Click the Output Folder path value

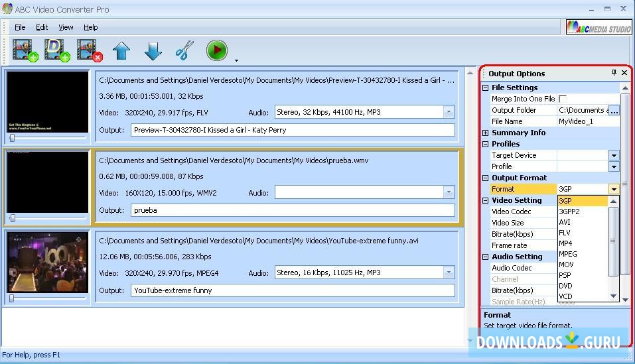tap(583, 110)
